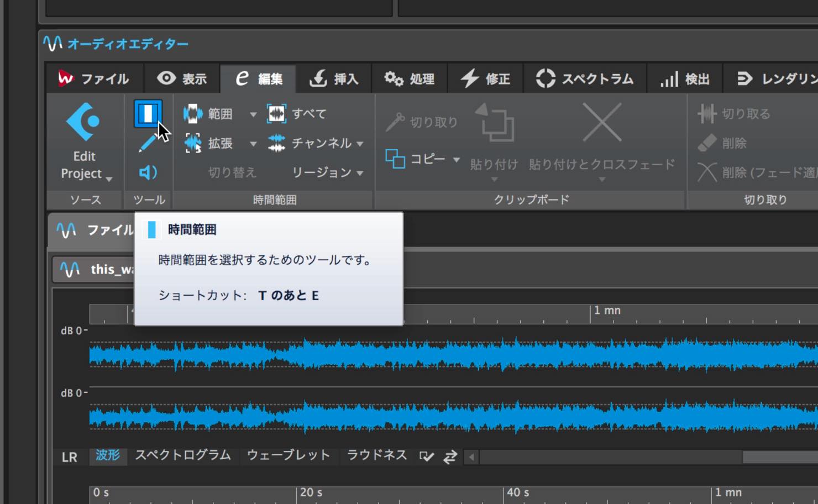This screenshot has height=504, width=818.
Task: Expand the チャンネル dropdown arrow
Action: [x=360, y=144]
